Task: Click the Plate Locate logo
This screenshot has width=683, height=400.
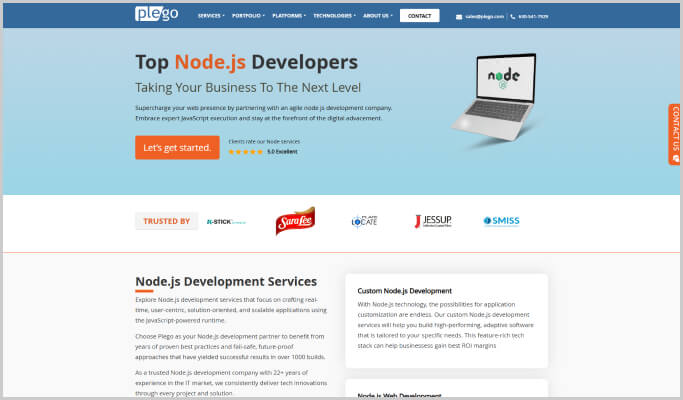Action: (364, 221)
